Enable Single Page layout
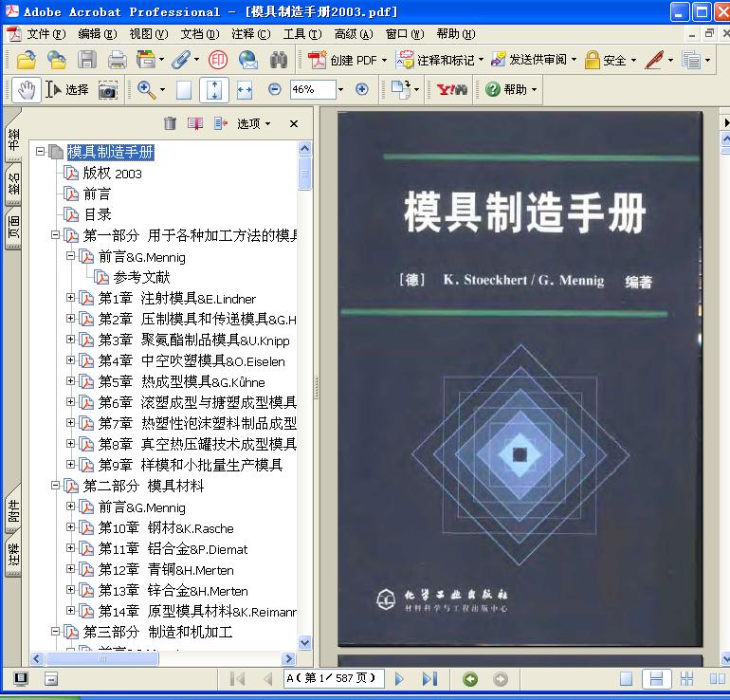 pos(626,679)
